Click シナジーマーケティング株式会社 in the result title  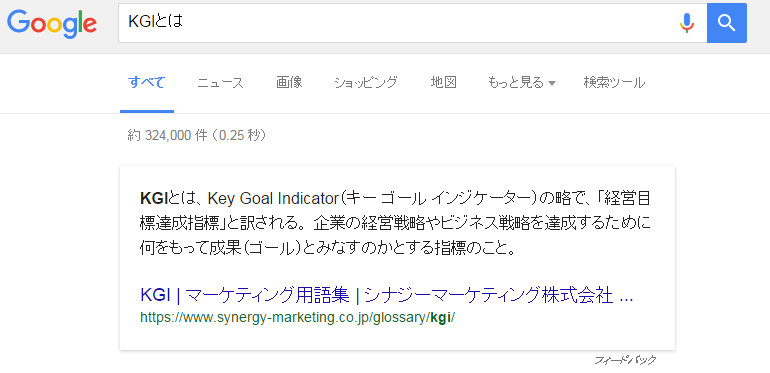point(489,296)
